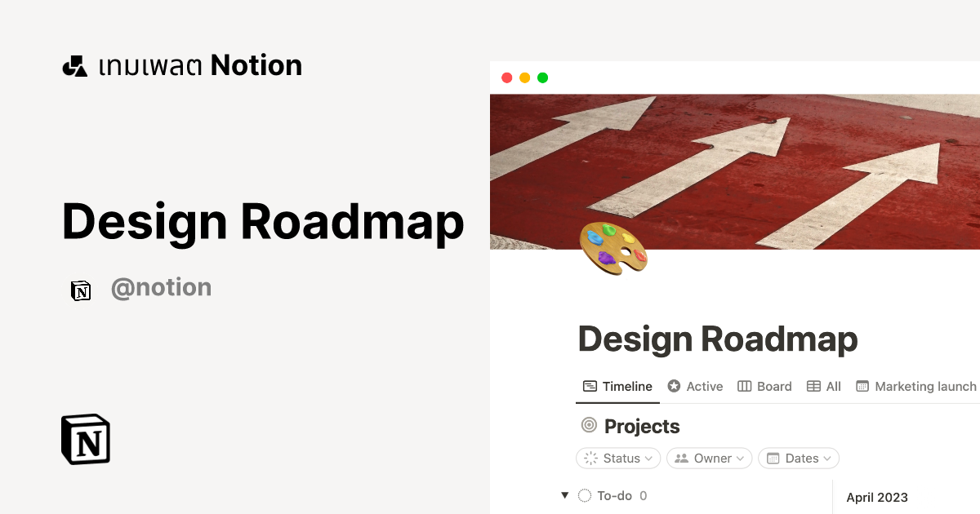Click the small Notion avatar beside @notion

(81, 290)
